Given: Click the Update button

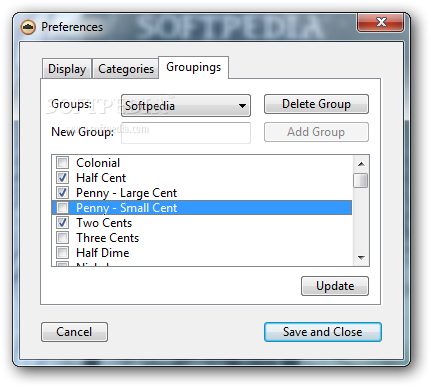Looking at the screenshot, I should pos(335,286).
